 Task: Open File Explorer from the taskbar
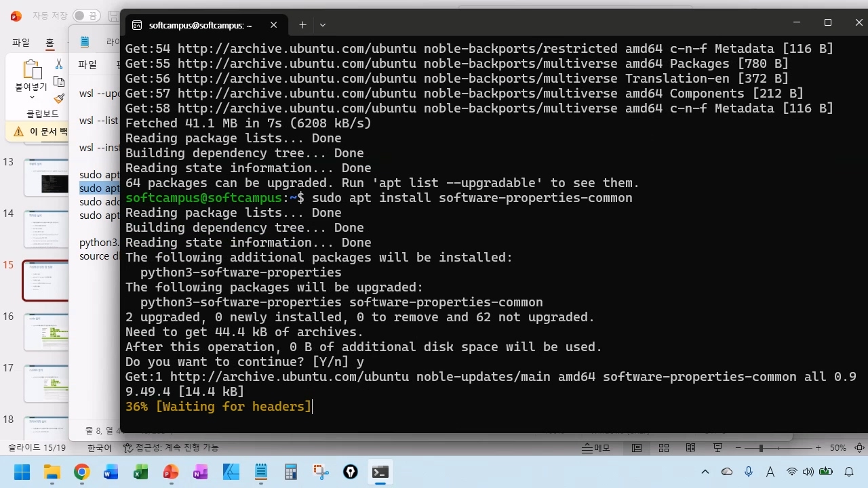coord(52,472)
